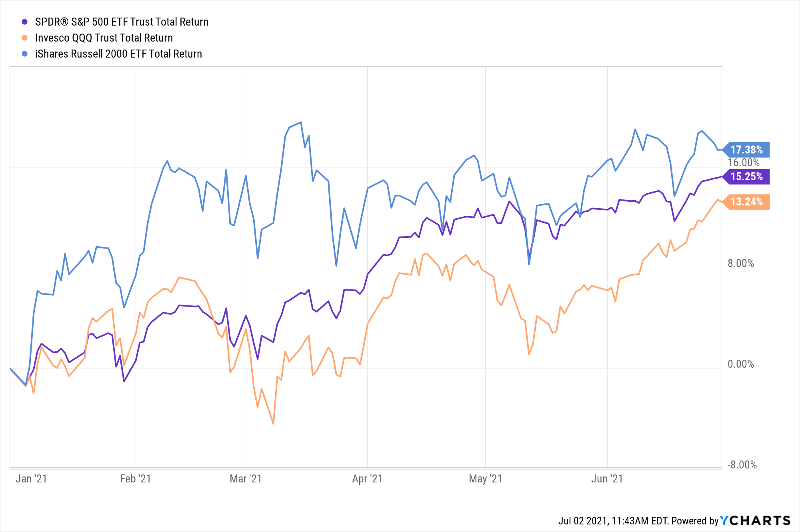Select the Mar '21 x-axis label
The height and width of the screenshot is (532, 800).
click(246, 478)
